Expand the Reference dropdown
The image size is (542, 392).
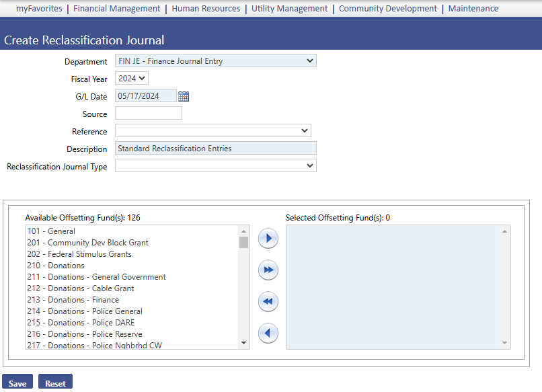tap(213, 130)
